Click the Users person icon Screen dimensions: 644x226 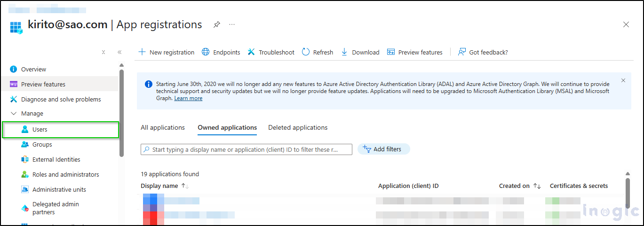25,129
